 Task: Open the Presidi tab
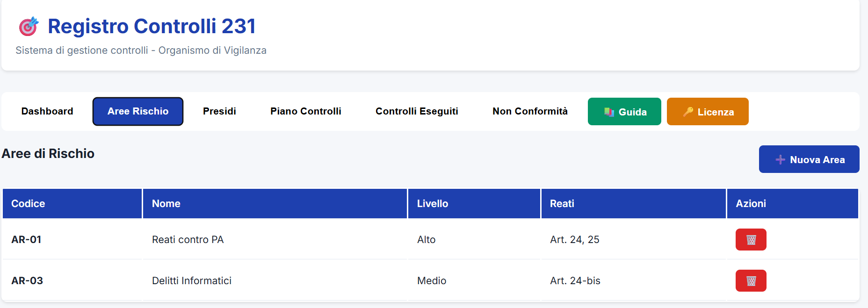[x=219, y=111]
